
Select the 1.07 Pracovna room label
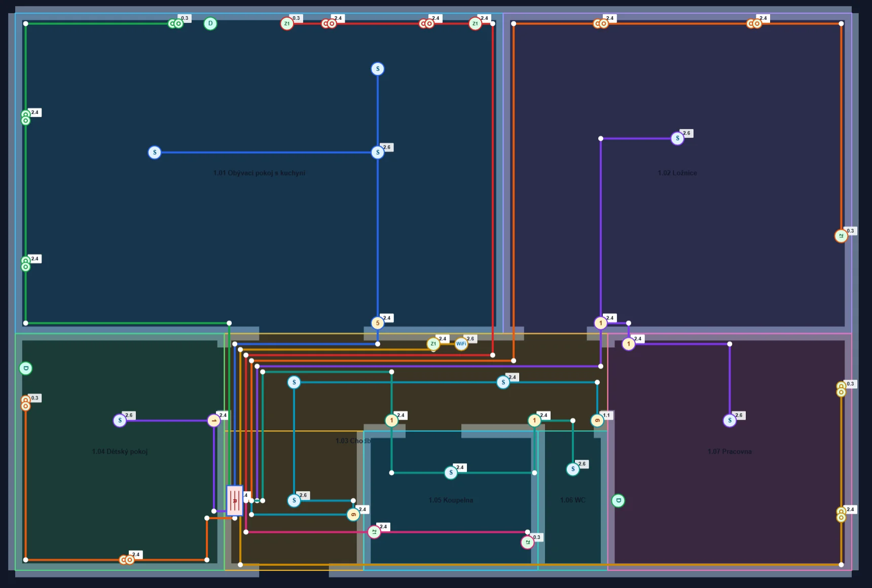coord(730,451)
